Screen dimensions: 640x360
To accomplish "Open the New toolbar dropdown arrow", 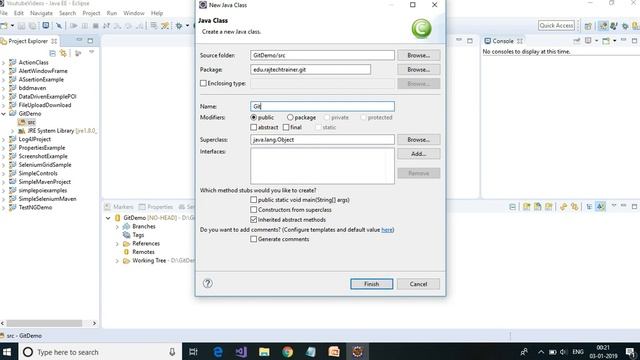I will click(12, 26).
